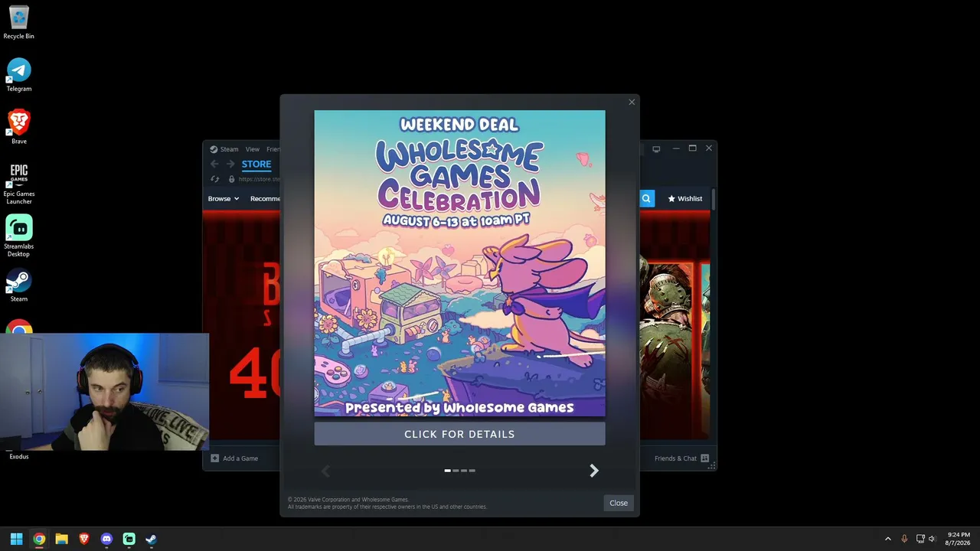Image resolution: width=980 pixels, height=551 pixels.
Task: Click the Steam Big Picture mode icon
Action: click(x=656, y=148)
